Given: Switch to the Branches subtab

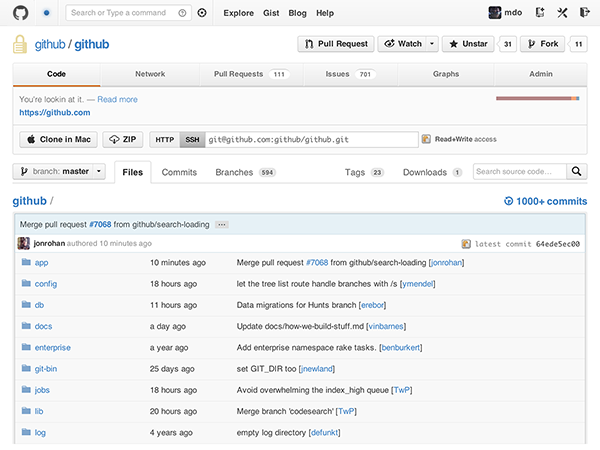Looking at the screenshot, I should pyautogui.click(x=245, y=173).
